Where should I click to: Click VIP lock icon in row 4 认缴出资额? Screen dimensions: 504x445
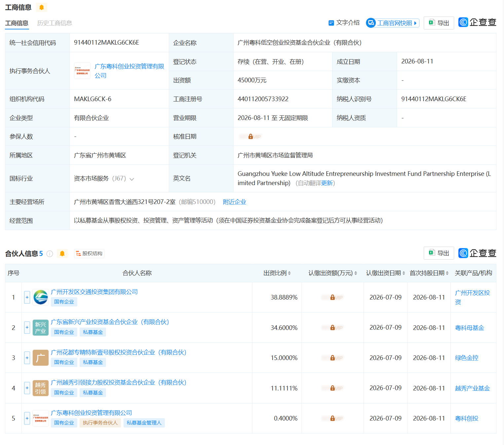click(333, 388)
